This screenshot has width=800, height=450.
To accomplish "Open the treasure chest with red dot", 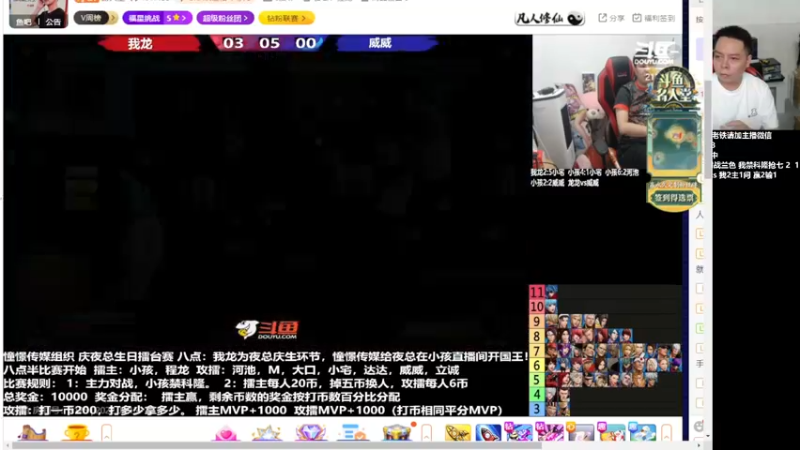I will (397, 433).
